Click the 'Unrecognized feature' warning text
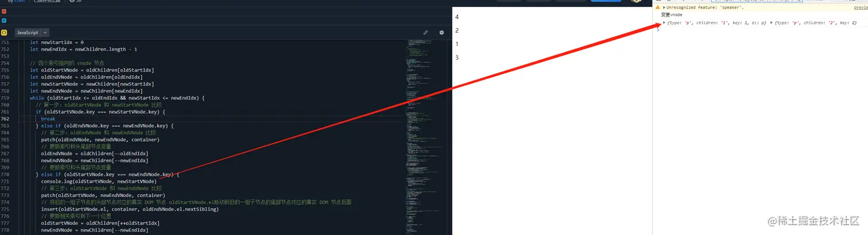 [x=705, y=7]
